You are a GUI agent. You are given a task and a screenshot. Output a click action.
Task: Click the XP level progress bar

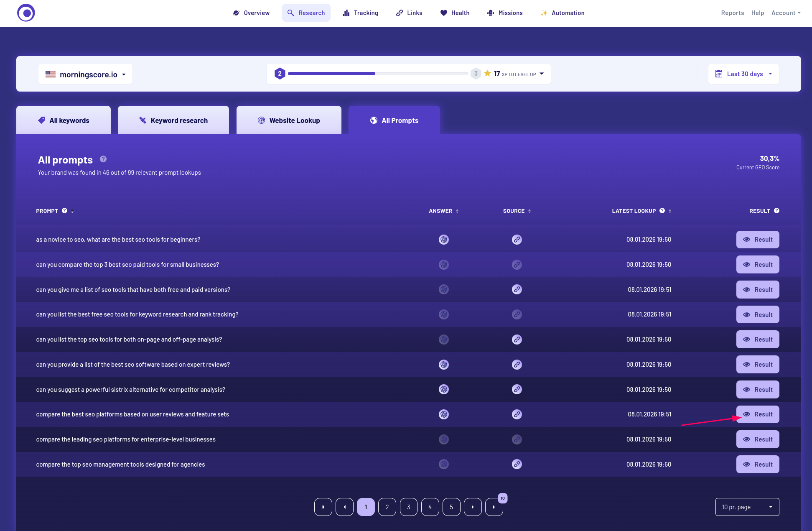coord(377,74)
